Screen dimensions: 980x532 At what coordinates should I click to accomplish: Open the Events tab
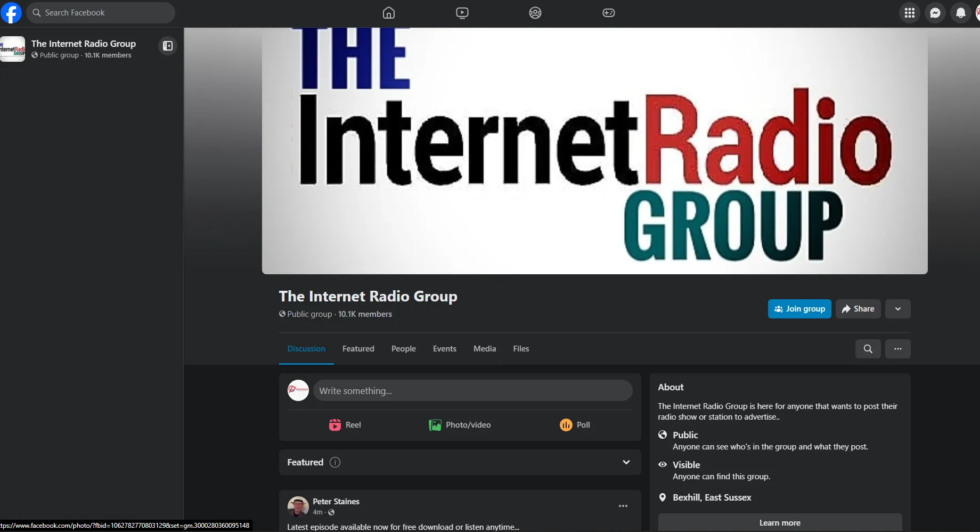[444, 348]
